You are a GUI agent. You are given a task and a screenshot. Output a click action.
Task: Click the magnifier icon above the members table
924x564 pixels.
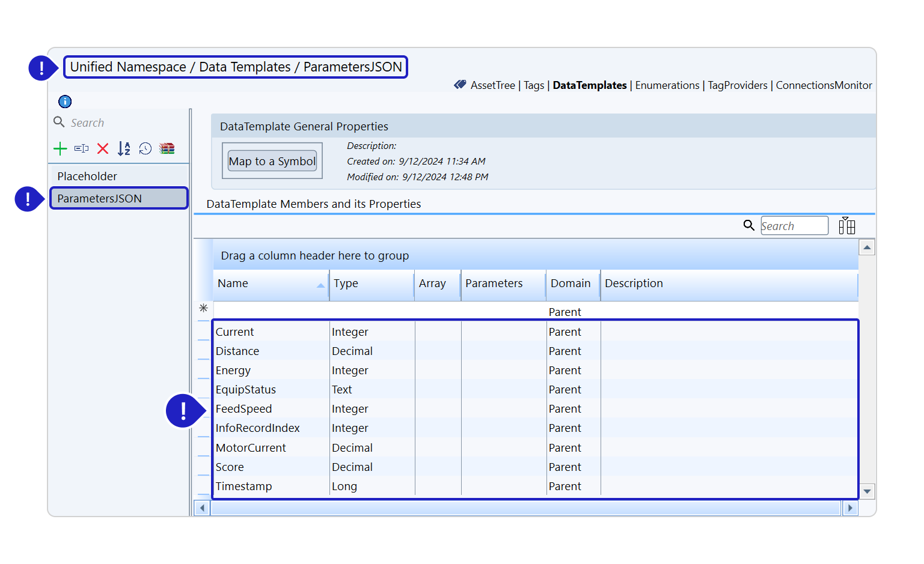click(x=748, y=225)
